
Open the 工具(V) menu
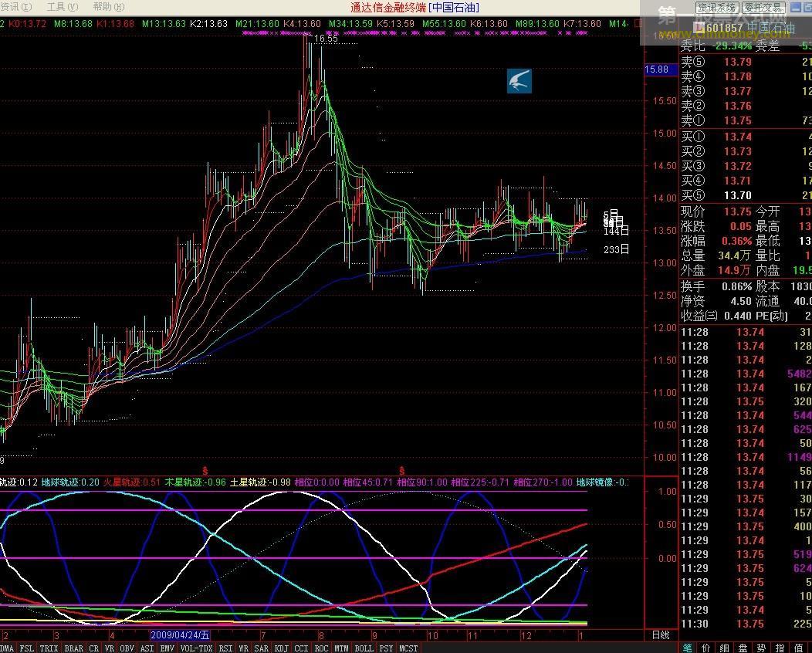(x=63, y=7)
